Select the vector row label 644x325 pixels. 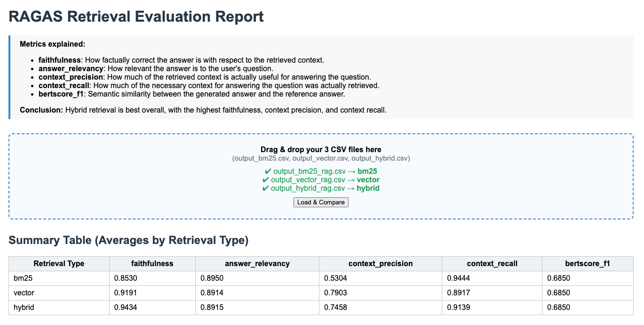click(24, 293)
